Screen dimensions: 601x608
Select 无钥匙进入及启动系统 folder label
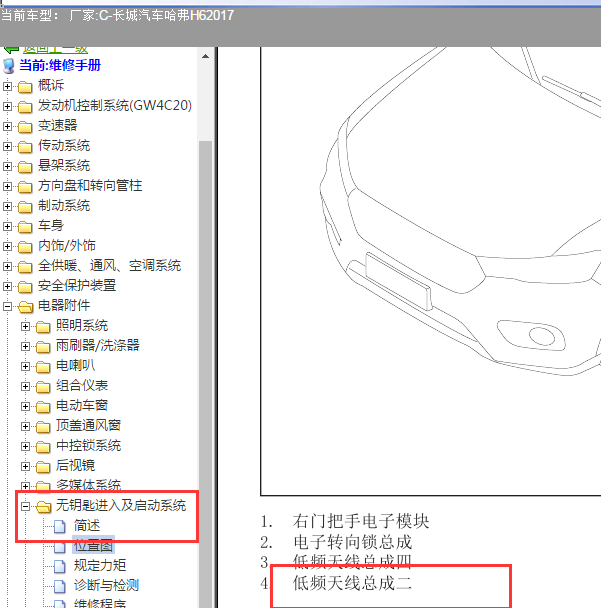(x=121, y=506)
